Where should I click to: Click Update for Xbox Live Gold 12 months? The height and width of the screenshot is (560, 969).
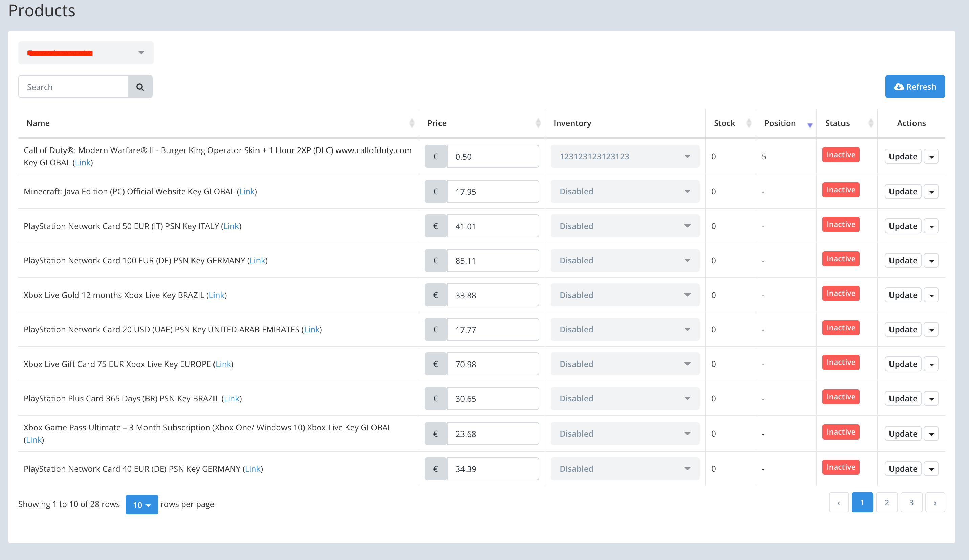(903, 295)
